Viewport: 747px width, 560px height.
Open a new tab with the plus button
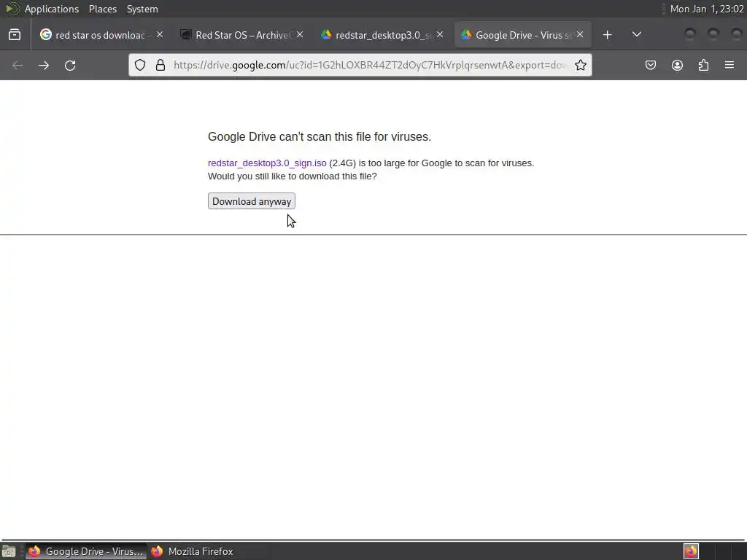[607, 35]
